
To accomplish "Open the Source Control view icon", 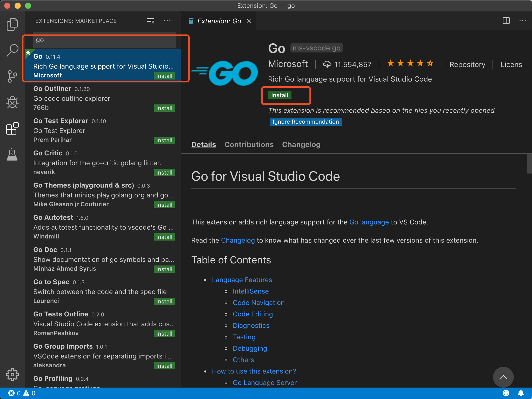I will (12, 76).
